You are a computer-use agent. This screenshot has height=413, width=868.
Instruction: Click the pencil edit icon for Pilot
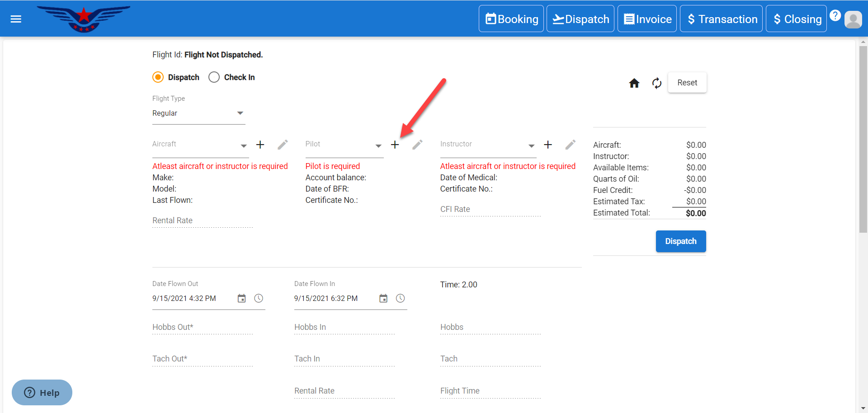(x=417, y=145)
